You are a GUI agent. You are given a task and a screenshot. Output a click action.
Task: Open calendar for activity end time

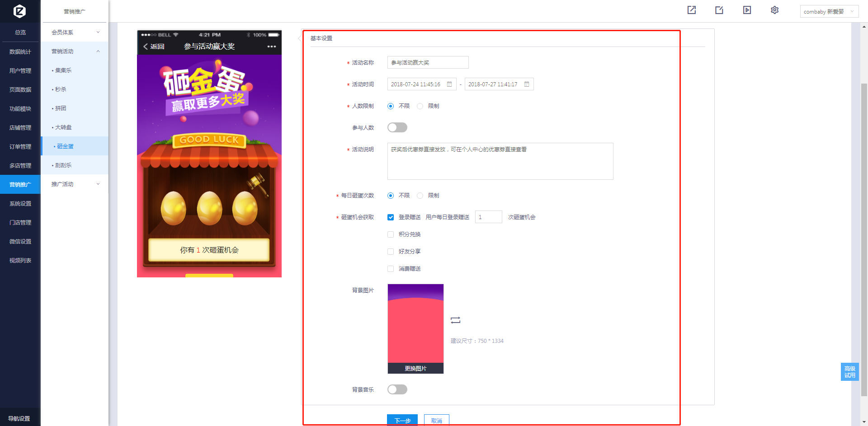(527, 84)
